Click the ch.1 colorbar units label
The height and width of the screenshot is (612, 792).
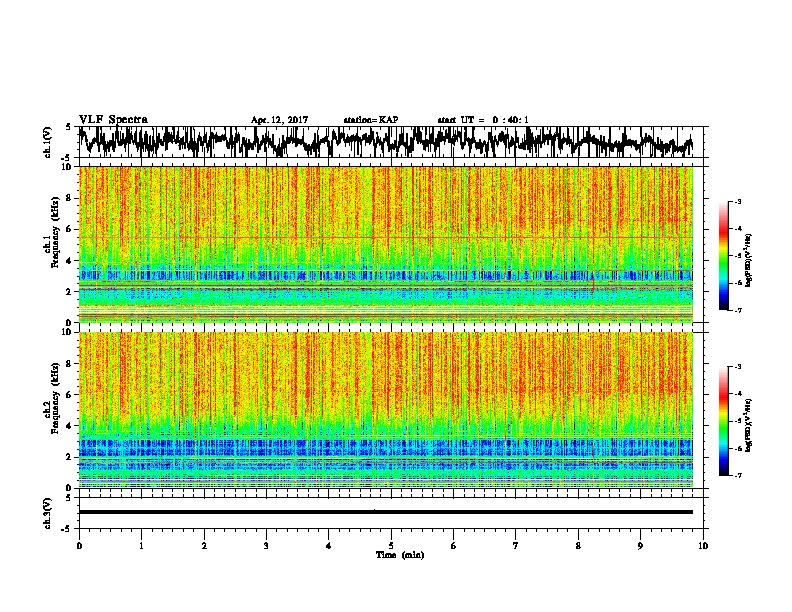[x=749, y=260]
